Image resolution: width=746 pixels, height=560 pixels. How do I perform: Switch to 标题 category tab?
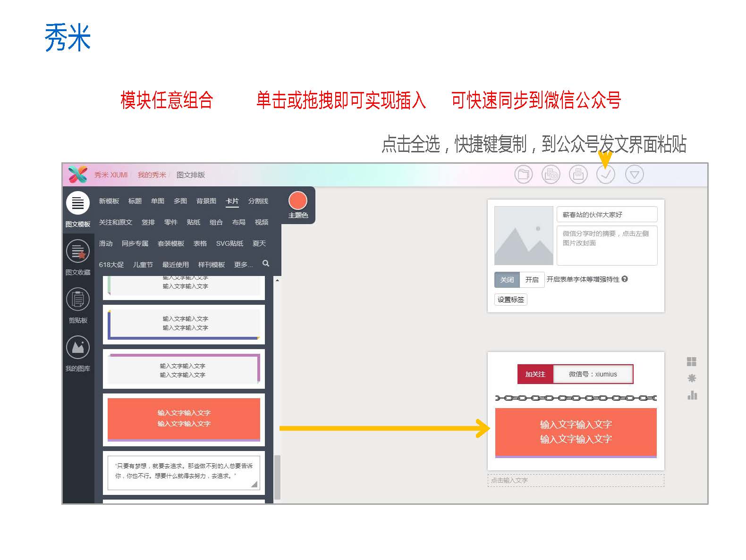pyautogui.click(x=135, y=201)
